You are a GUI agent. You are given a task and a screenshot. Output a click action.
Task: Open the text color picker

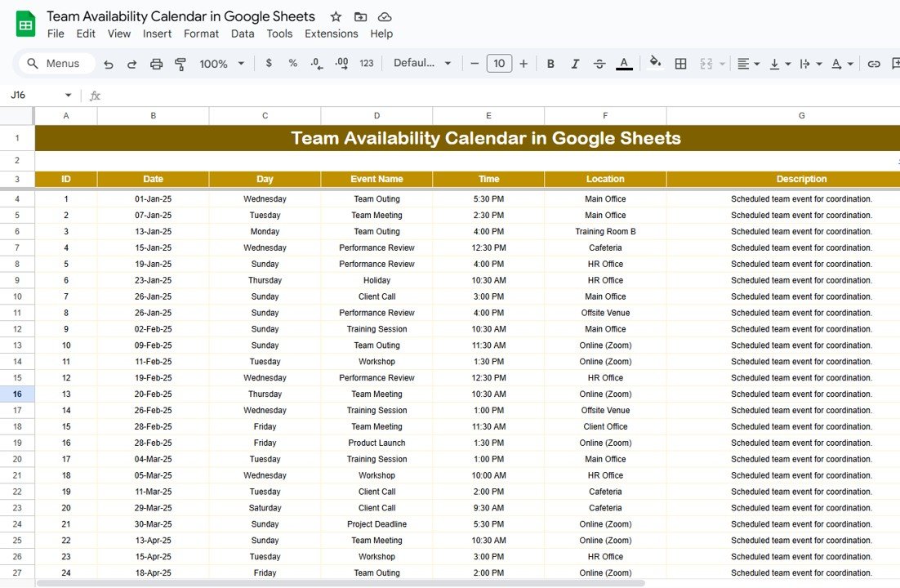pos(624,64)
